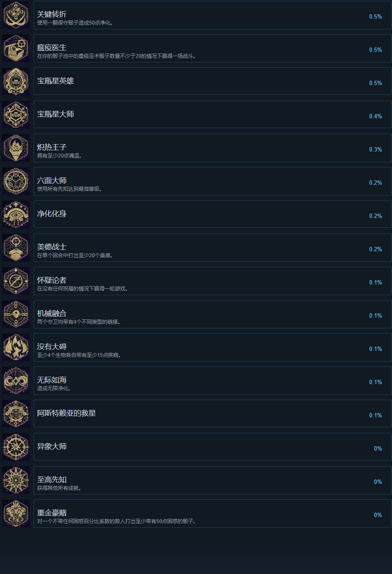Screen dimensions: 392x574
Task: Click the 阿斯特赖亚的救星 achievement title
Action: click(x=66, y=413)
